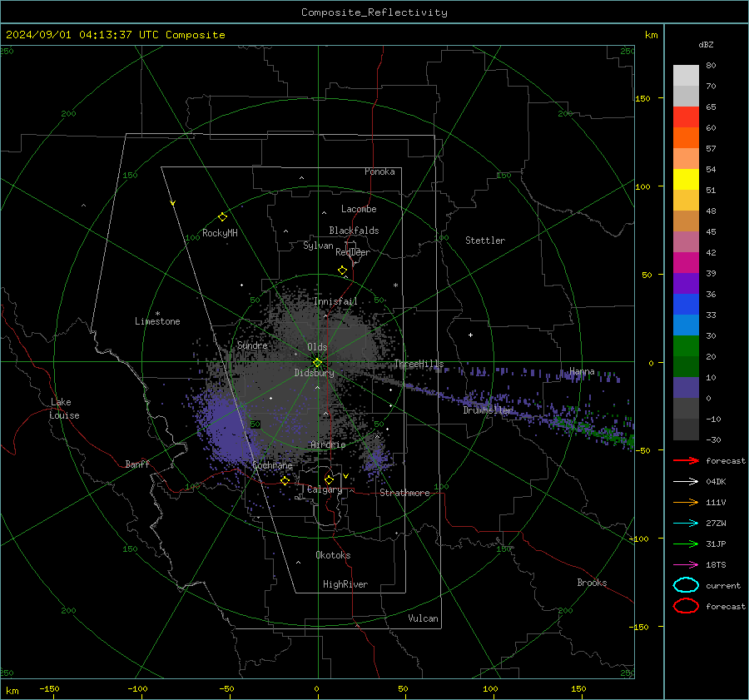Click the 150 value on right km axis
The width and height of the screenshot is (749, 700).
tap(642, 98)
